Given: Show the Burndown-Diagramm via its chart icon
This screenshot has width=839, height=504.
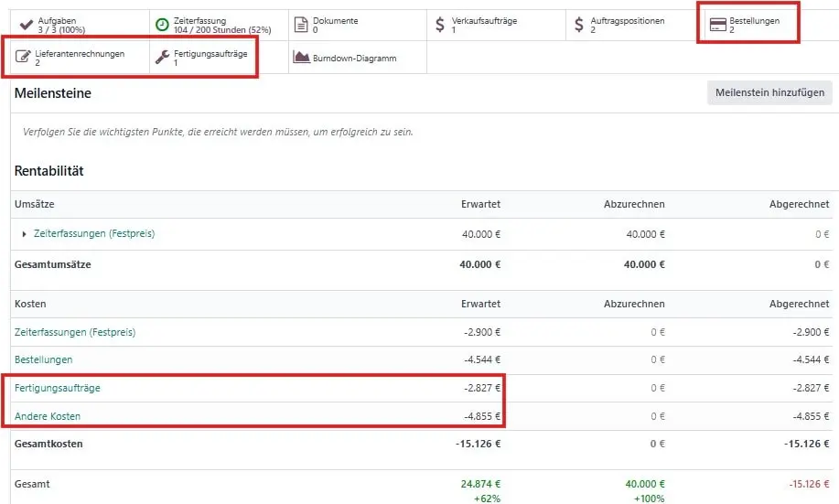Looking at the screenshot, I should coord(301,58).
